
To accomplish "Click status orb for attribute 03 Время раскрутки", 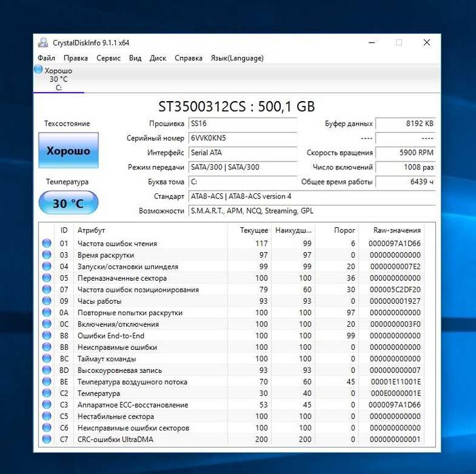I will [x=47, y=255].
